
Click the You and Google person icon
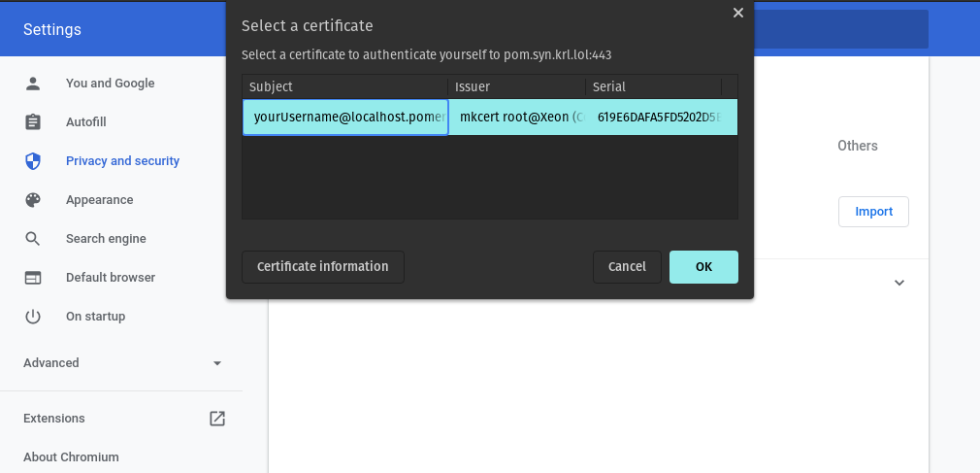[33, 84]
